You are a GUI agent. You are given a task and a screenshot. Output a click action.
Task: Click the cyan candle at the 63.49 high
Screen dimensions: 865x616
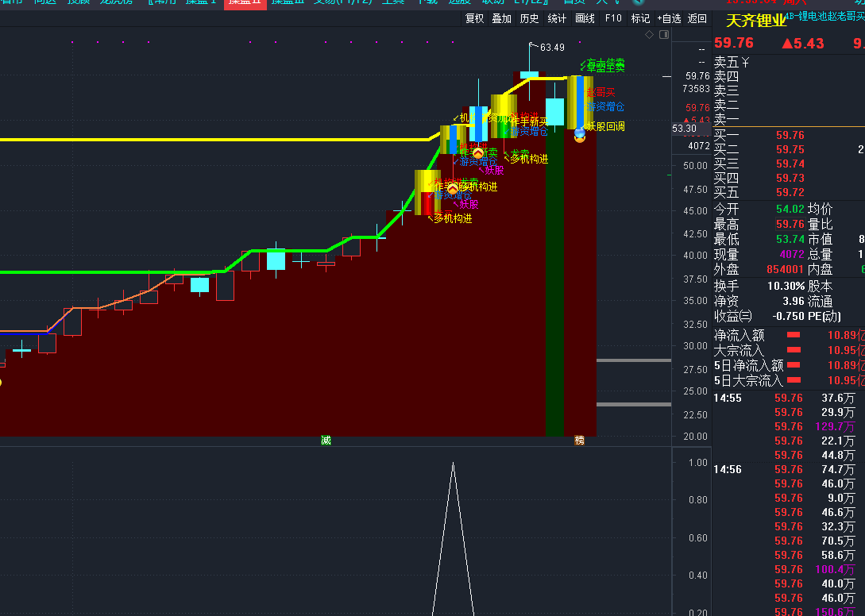click(530, 75)
